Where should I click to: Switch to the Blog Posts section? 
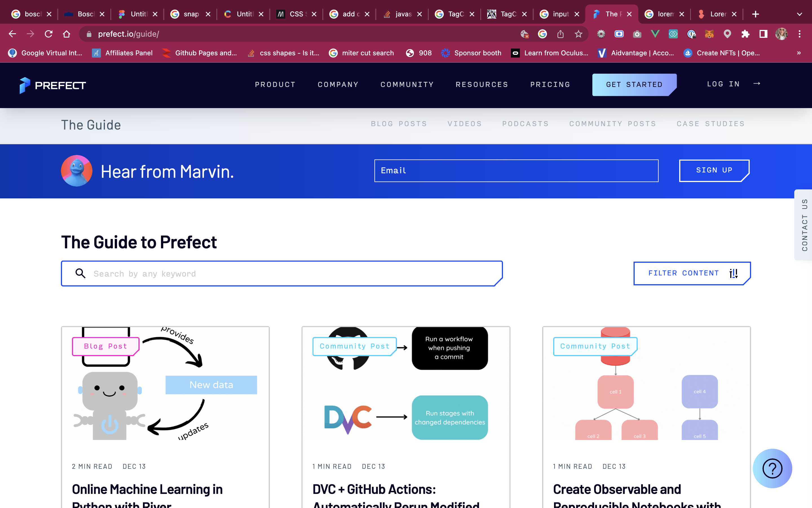pyautogui.click(x=399, y=124)
